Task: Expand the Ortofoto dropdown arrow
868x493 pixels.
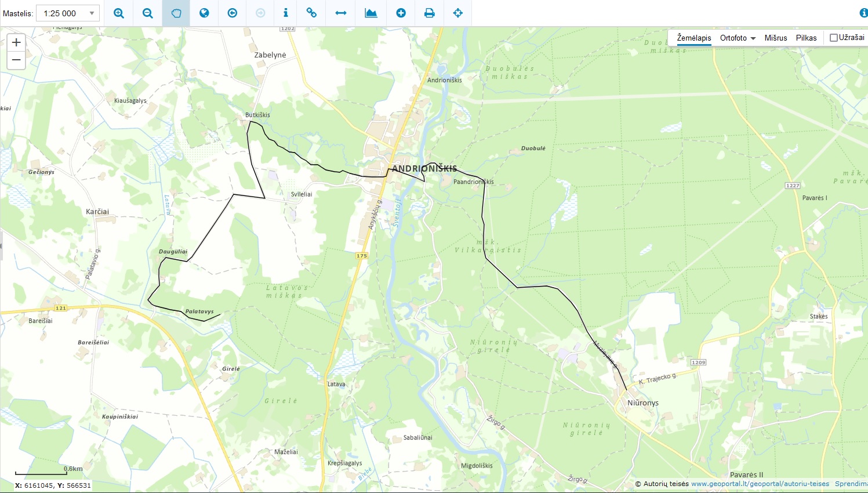Action: (x=753, y=38)
